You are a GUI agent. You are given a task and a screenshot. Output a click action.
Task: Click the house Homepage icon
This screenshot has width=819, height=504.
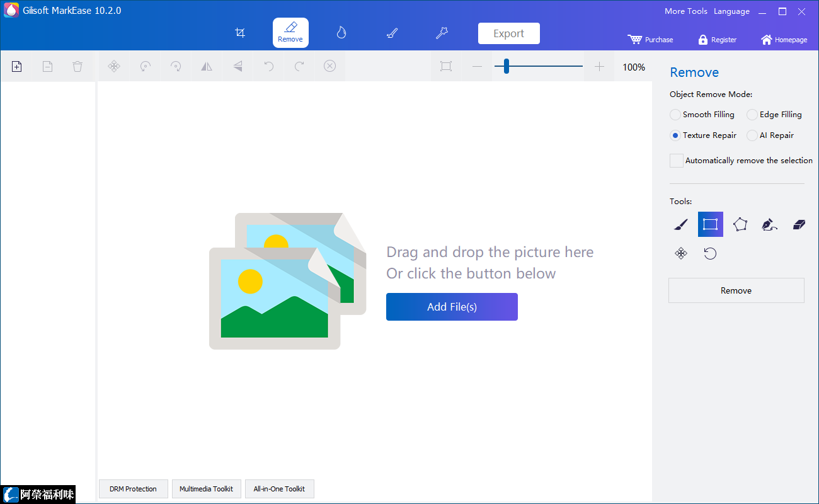point(766,39)
